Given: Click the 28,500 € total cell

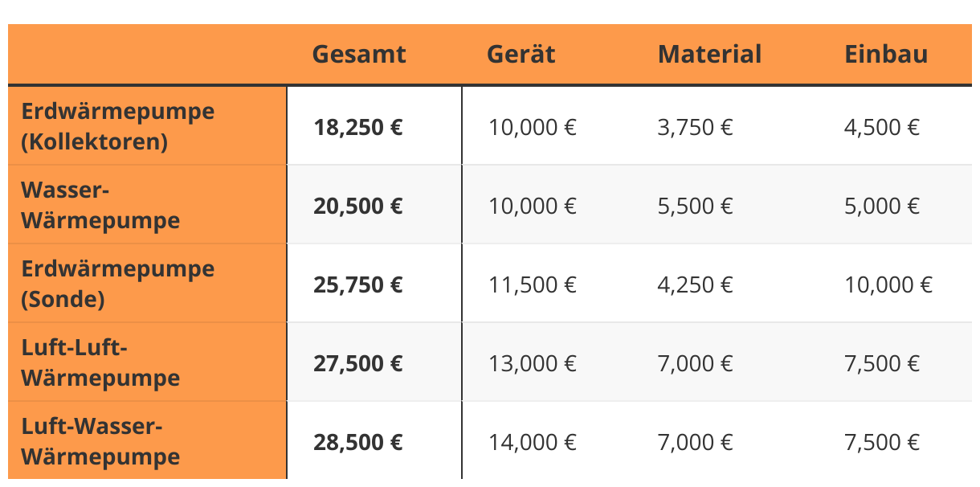Looking at the screenshot, I should click(358, 442).
